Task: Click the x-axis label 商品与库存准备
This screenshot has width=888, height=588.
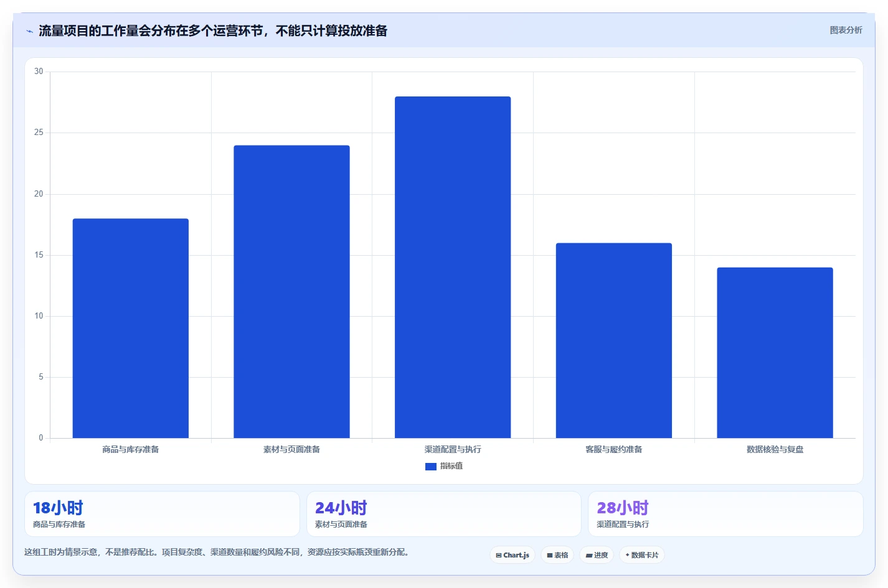Action: (130, 449)
